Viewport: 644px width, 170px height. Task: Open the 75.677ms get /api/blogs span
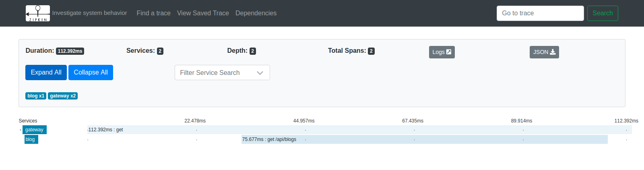(424, 139)
